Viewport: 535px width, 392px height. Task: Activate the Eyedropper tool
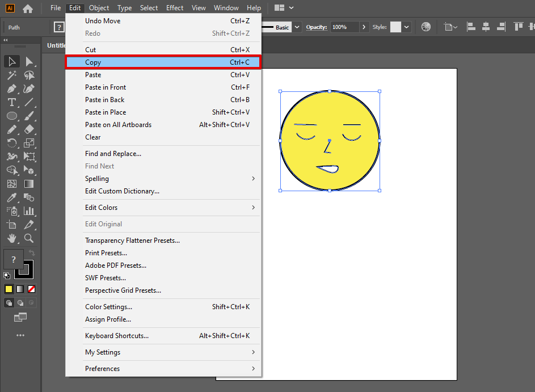[11, 197]
